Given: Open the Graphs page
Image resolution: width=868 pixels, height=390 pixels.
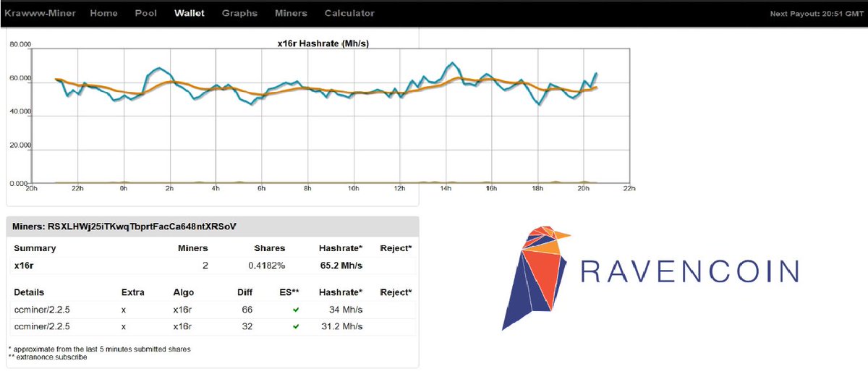Looking at the screenshot, I should point(239,13).
